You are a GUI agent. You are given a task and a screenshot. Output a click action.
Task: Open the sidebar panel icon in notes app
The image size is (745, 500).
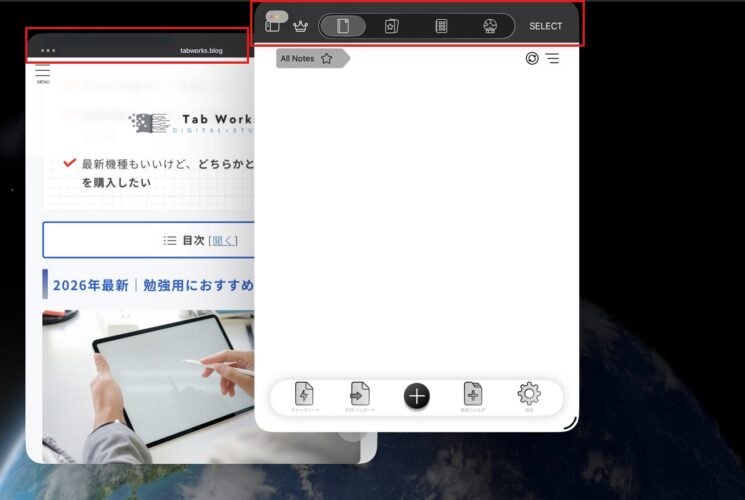coord(273,25)
